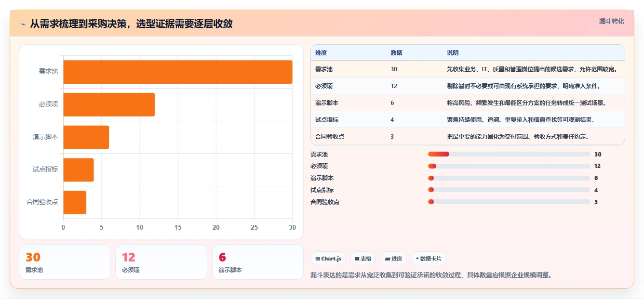Click the 必须项 stat card showing 12

point(161,262)
